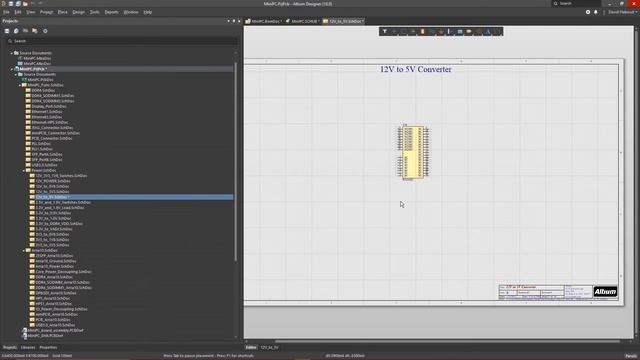640x360 pixels.
Task: Click the undo arrow in title bar
Action: click(33, 3)
